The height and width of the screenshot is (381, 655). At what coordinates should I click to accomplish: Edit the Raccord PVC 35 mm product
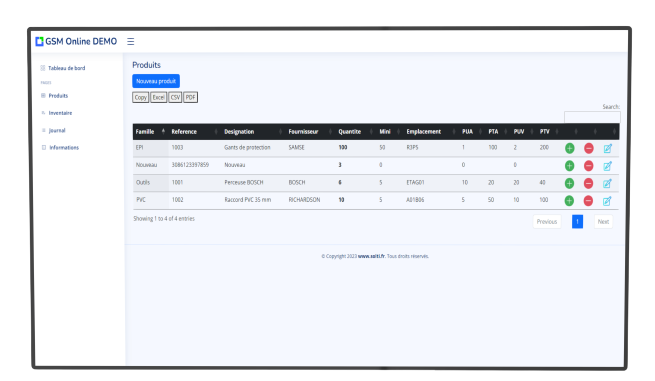click(607, 201)
